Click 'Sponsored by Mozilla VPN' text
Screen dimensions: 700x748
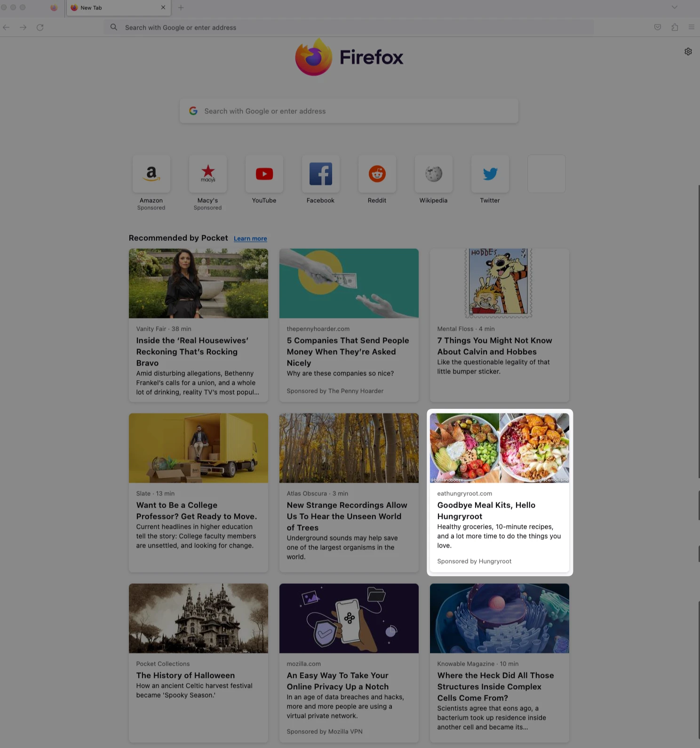point(325,732)
